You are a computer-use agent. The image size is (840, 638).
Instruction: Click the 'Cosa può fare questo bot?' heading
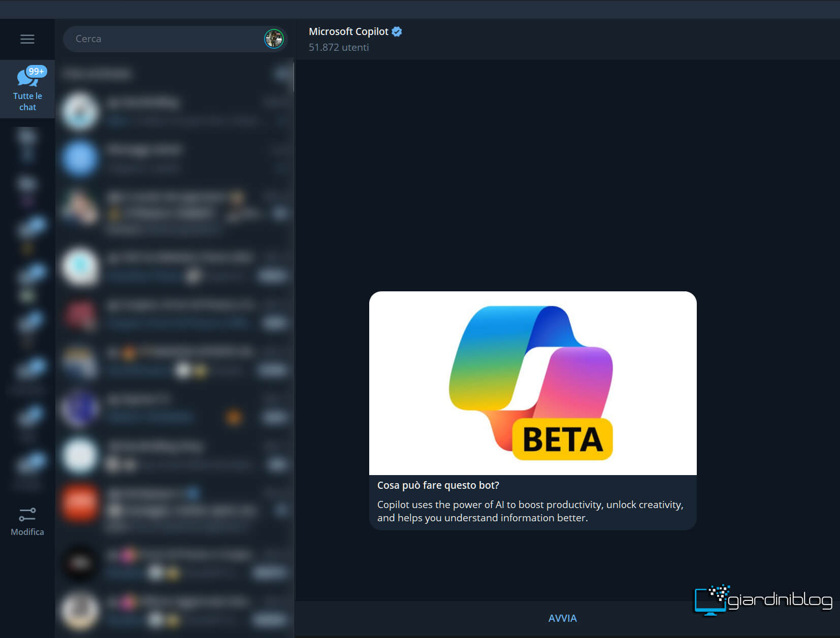coord(438,485)
